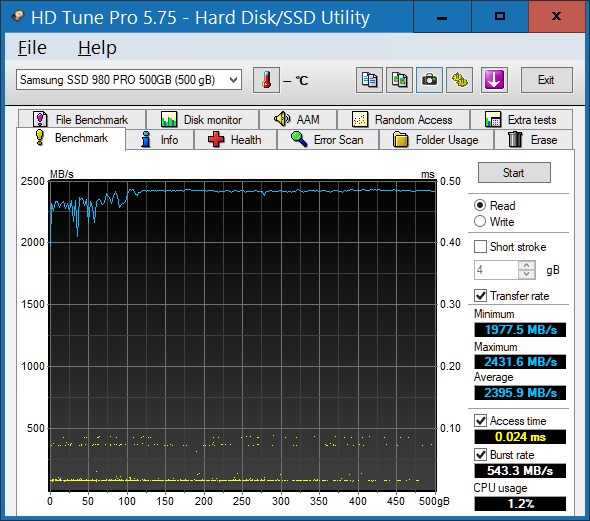The width and height of the screenshot is (590, 521).
Task: Open the Extra tests tab
Action: pos(521,120)
